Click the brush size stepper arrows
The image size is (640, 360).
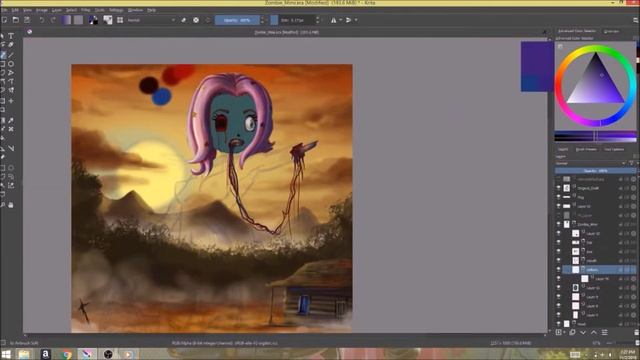[x=318, y=20]
